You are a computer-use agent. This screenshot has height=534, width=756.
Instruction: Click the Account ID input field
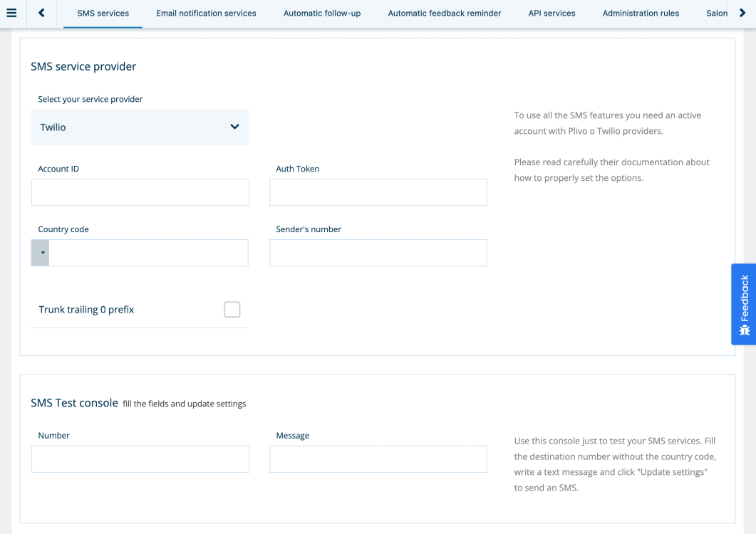140,192
